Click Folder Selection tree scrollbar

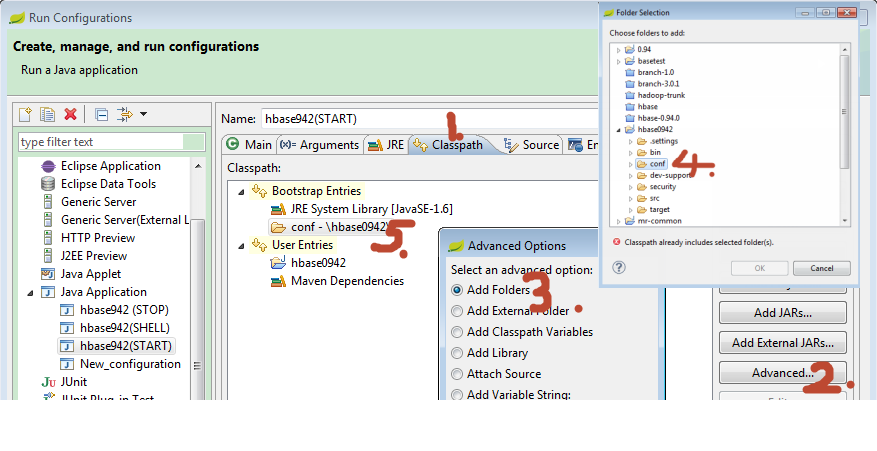point(845,112)
